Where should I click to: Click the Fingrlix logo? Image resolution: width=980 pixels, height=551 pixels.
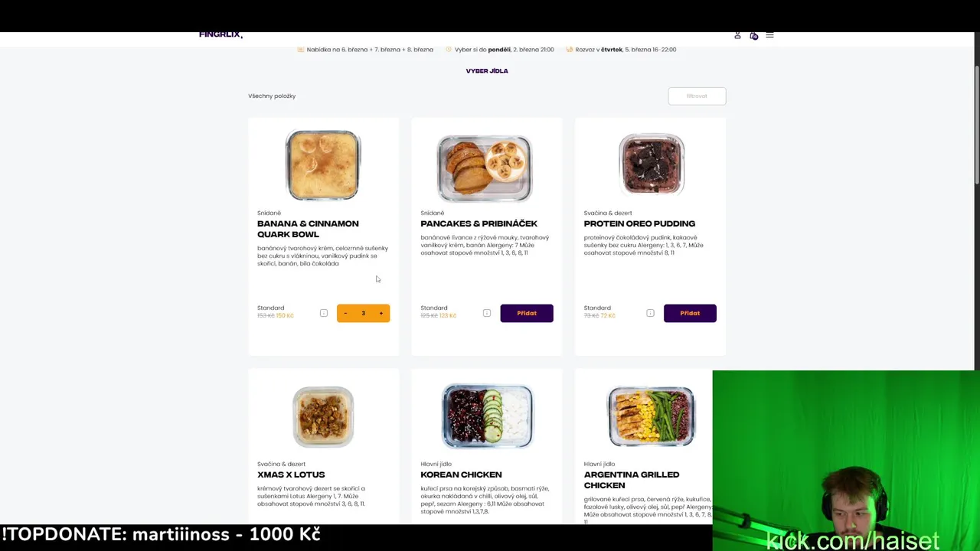220,34
